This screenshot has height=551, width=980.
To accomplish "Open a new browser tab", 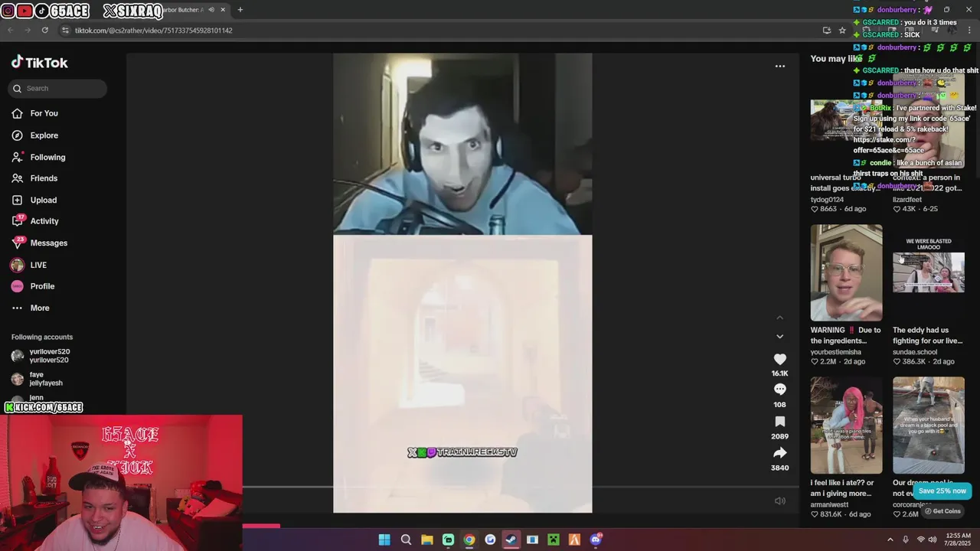I will (x=240, y=10).
